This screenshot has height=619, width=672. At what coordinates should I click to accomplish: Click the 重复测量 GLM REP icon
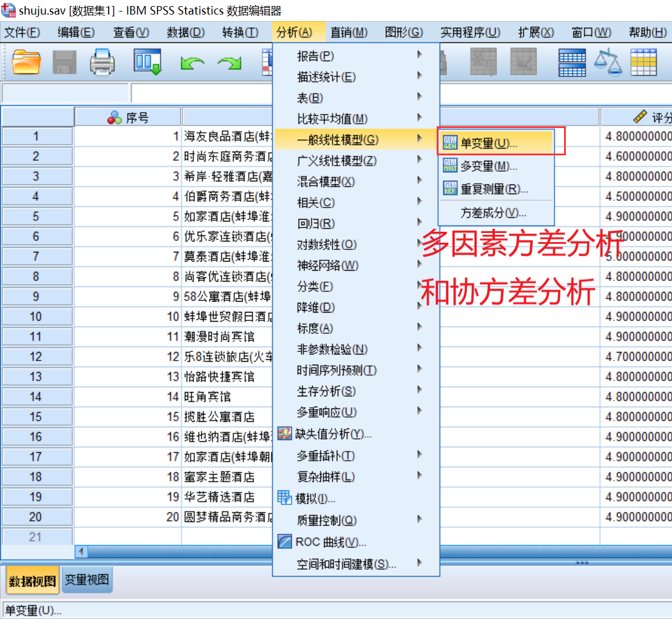[x=450, y=188]
